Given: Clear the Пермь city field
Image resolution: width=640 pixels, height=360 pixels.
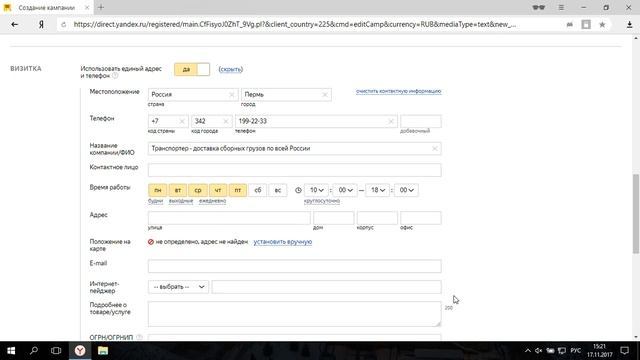Looking at the screenshot, I should point(325,95).
